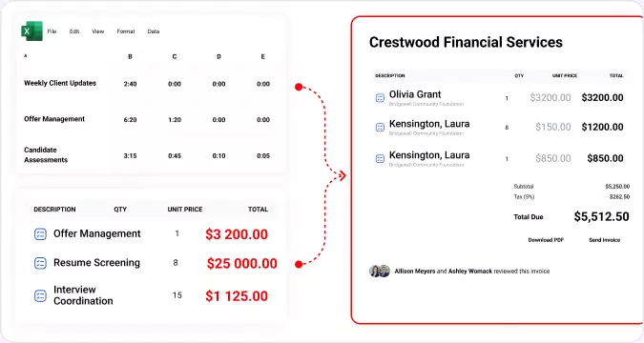Viewport: 644px width, 343px height.
Task: Click the Subtotal $5,250.00 value
Action: pos(617,187)
